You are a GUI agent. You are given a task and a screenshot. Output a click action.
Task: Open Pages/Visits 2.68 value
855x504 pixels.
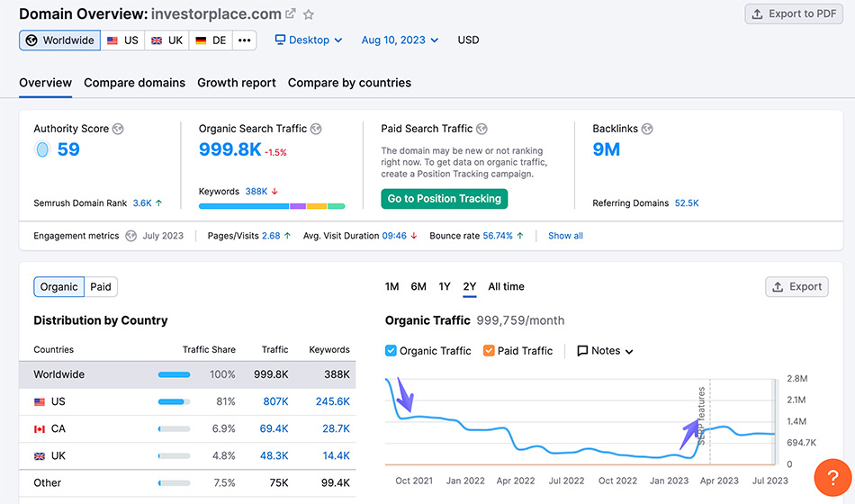[271, 236]
